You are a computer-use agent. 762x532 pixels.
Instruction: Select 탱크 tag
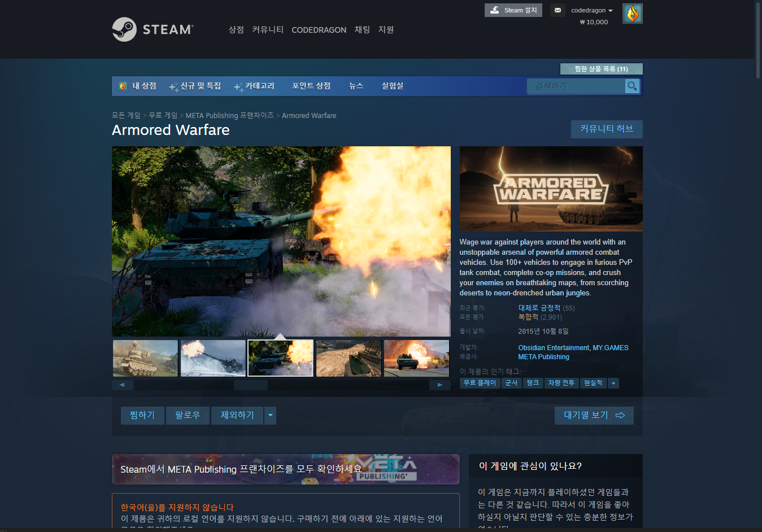(x=533, y=383)
